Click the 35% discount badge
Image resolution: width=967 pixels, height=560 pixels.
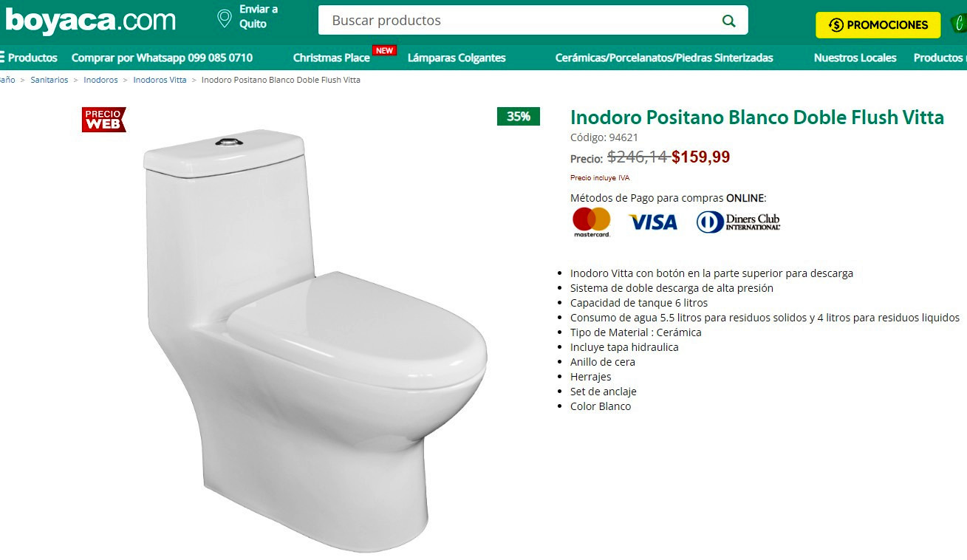click(519, 116)
